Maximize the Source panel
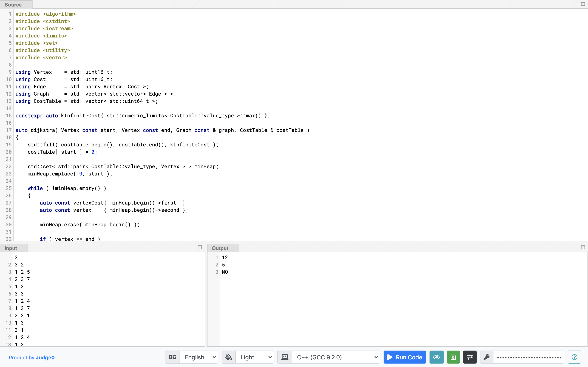This screenshot has width=588, height=367. [x=583, y=4]
